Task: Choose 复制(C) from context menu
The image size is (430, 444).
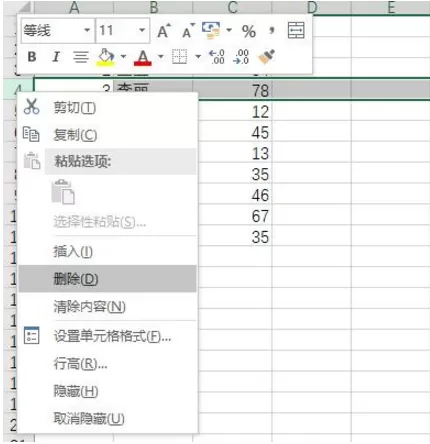Action: (108, 135)
